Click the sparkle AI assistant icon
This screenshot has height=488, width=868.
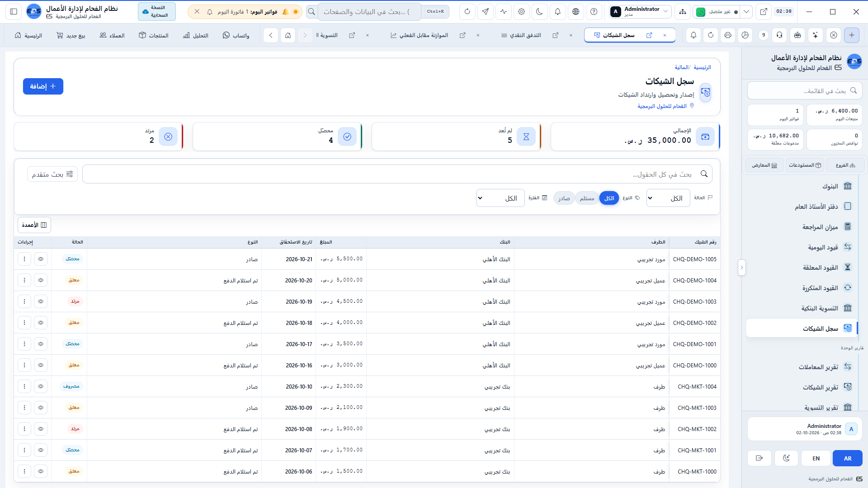coord(815,35)
